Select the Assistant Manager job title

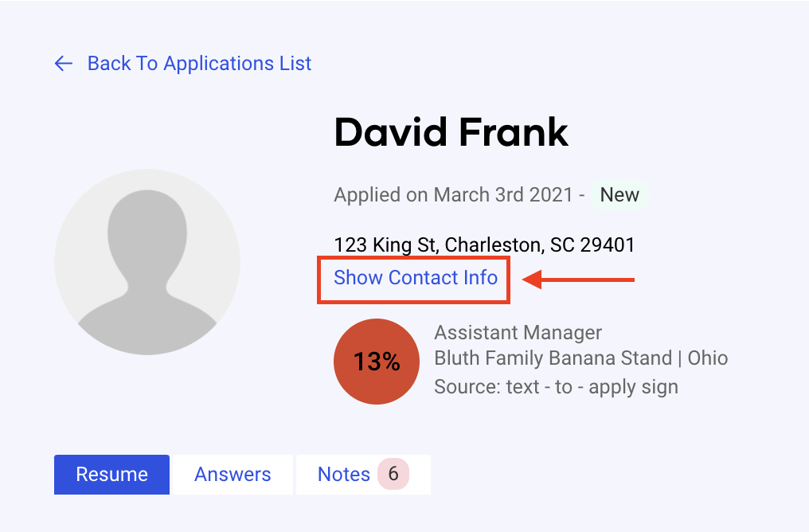pyautogui.click(x=518, y=333)
